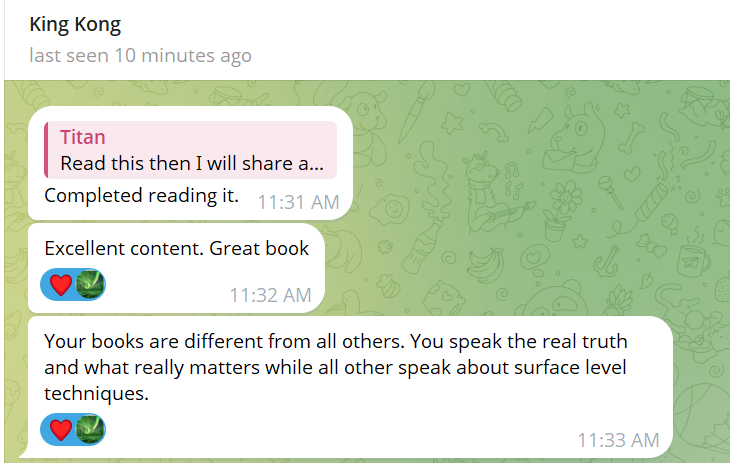Click reactor avatar under "Your books" message
This screenshot has width=730, height=463.
click(91, 429)
